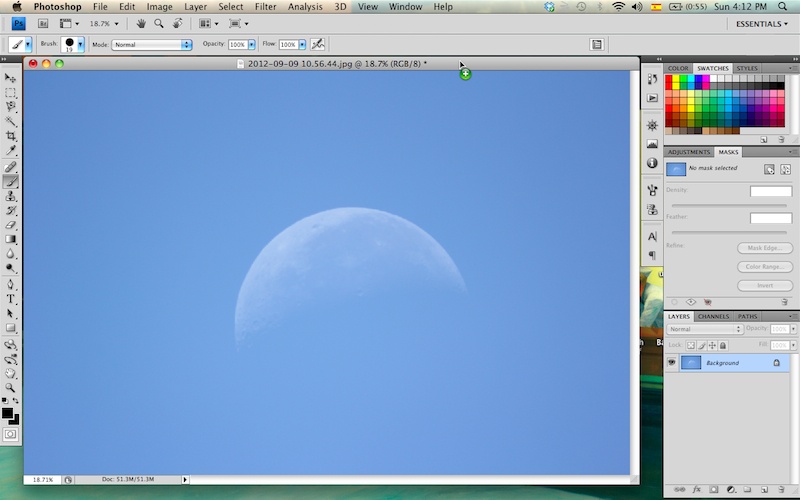Switch to the Channels tab
Image resolution: width=800 pixels, height=500 pixels.
713,316
